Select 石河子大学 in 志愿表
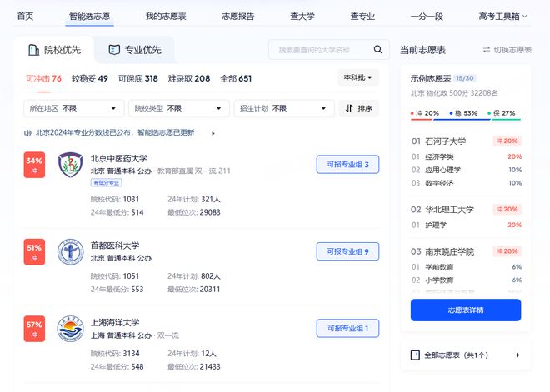This screenshot has height=392, width=550. [x=446, y=141]
